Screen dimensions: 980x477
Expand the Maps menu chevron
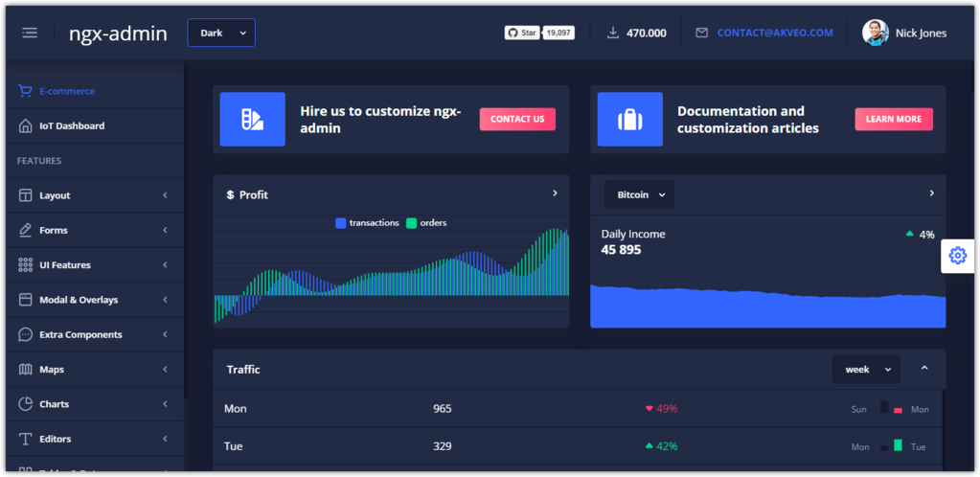click(165, 370)
